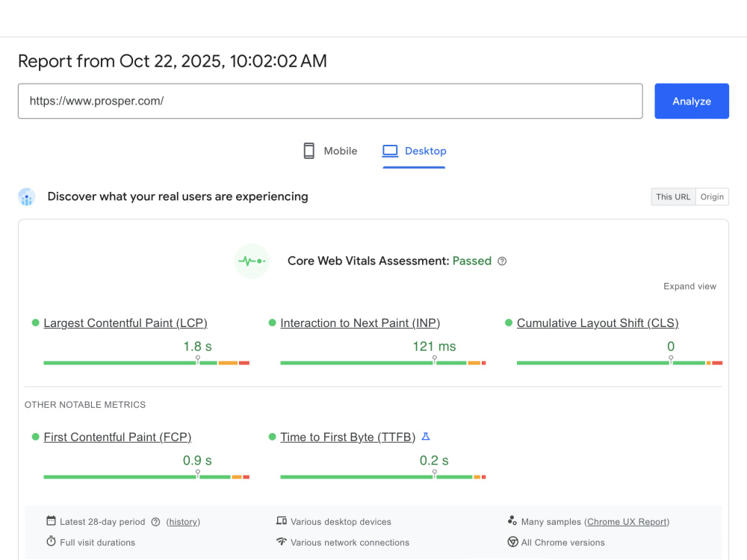Click the CLS value 0
The width and height of the screenshot is (747, 560).
click(671, 346)
